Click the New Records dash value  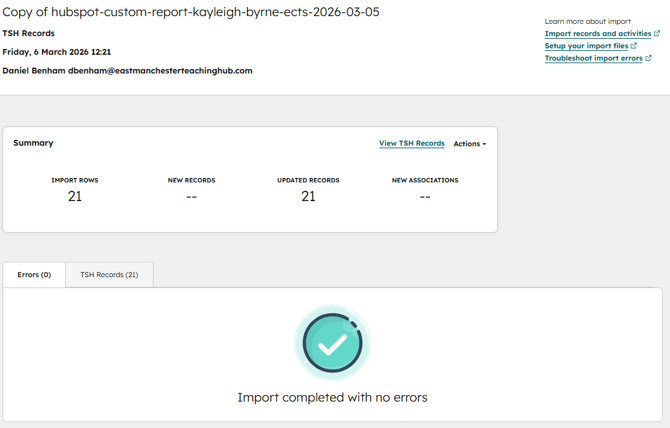(191, 197)
